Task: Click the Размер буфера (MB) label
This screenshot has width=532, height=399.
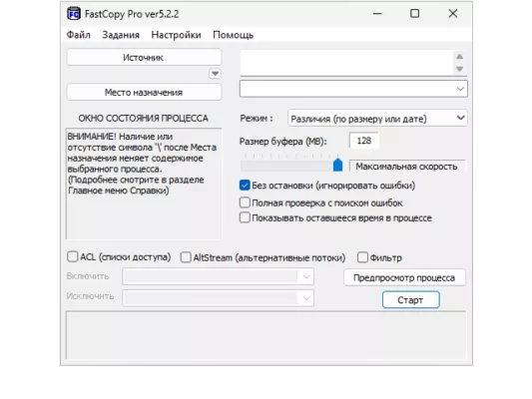Action: 282,141
